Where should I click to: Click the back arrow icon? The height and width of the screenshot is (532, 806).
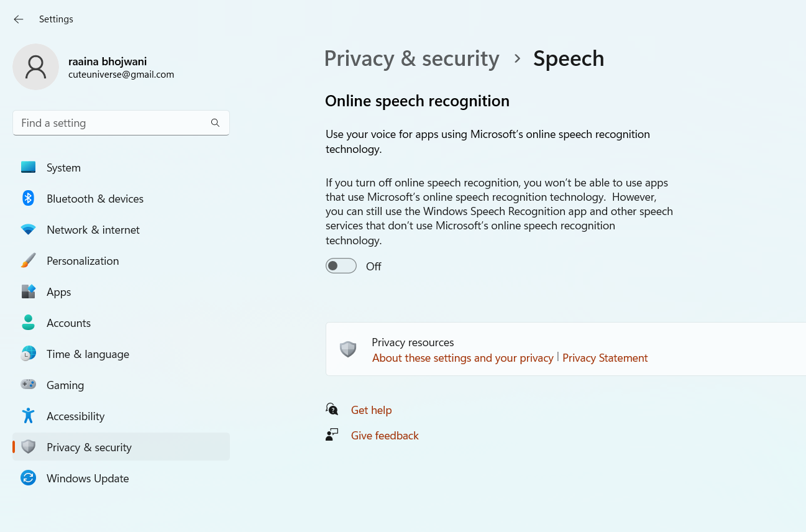19,19
